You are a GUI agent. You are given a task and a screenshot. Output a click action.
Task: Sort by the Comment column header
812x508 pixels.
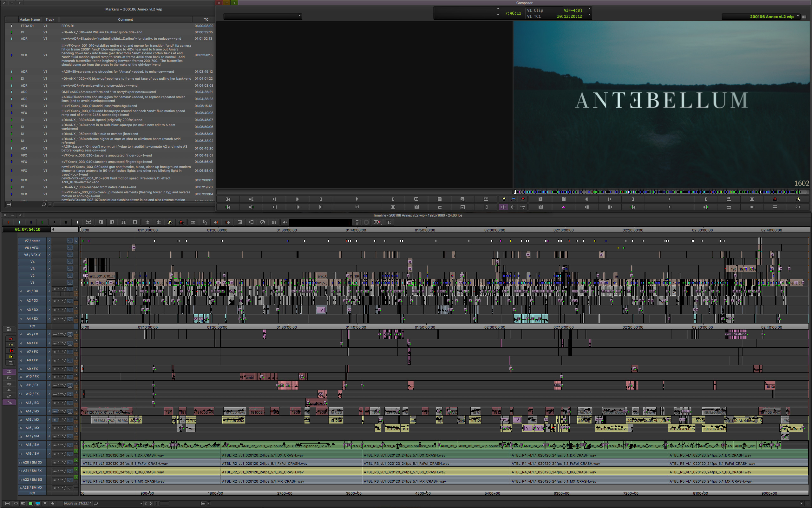tap(126, 19)
